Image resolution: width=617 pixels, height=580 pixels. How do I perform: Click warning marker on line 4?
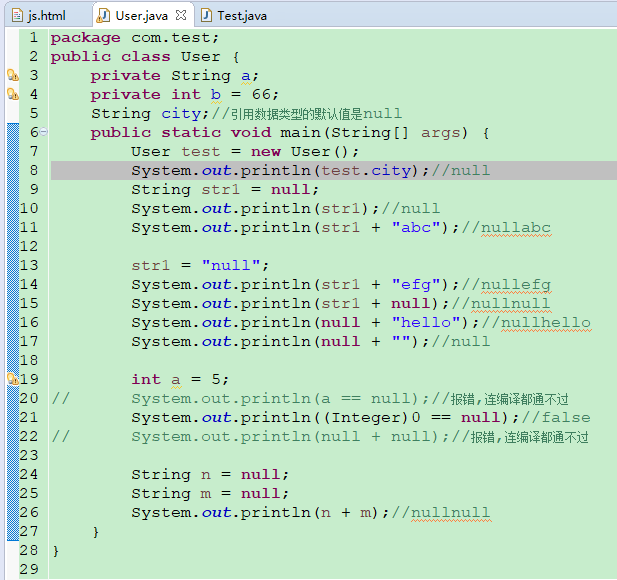coord(13,94)
